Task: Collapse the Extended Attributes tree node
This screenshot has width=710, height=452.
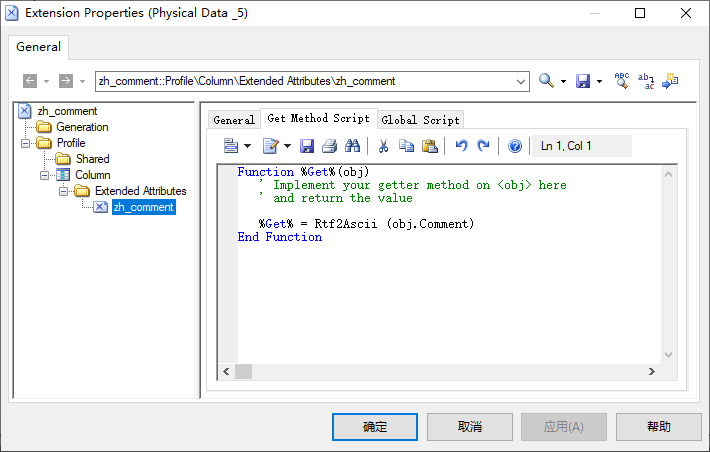Action: (x=63, y=191)
